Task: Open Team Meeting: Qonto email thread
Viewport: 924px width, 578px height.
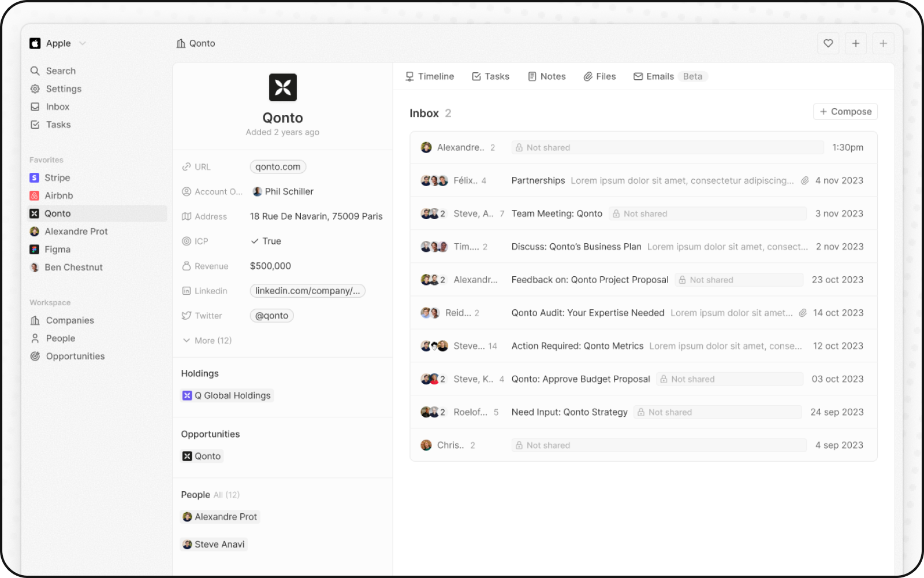Action: (x=557, y=214)
